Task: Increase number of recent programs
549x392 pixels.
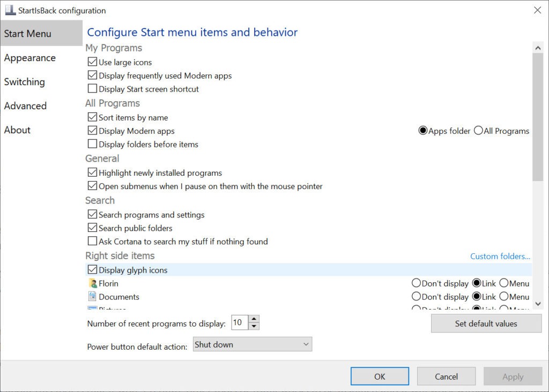Action: pyautogui.click(x=254, y=319)
